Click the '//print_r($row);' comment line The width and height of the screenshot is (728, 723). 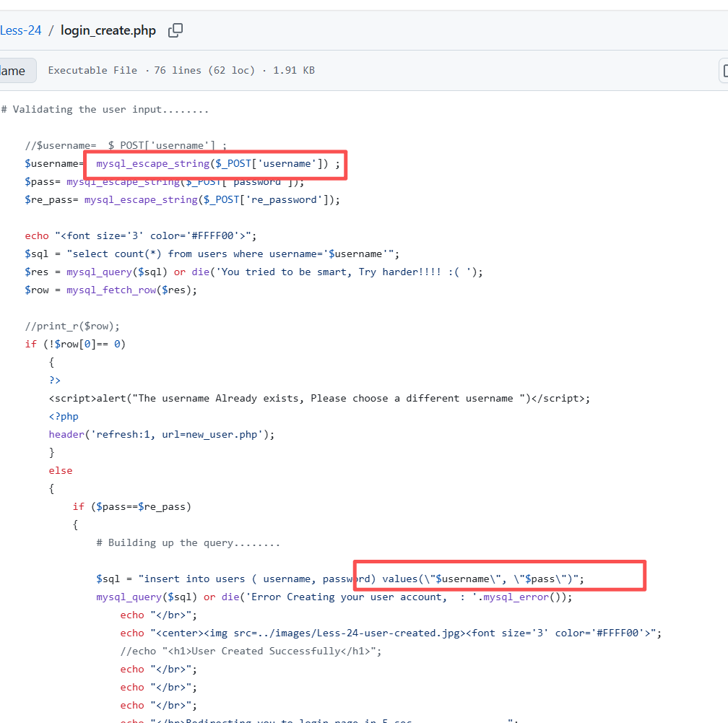[x=72, y=326]
